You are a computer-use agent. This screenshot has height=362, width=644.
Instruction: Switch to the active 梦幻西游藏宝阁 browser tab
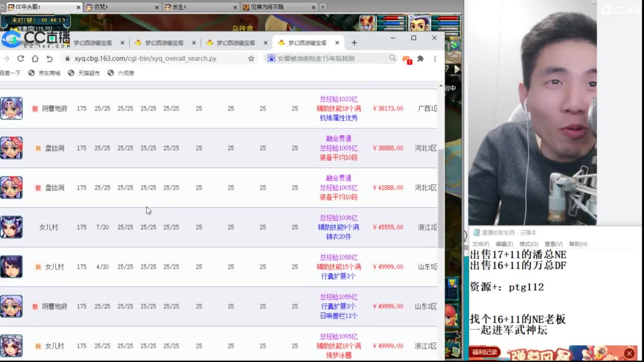click(x=307, y=43)
